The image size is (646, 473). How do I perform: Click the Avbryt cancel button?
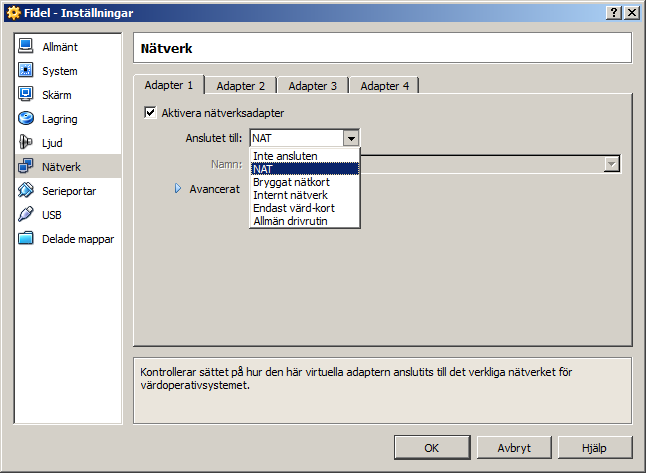(514, 448)
